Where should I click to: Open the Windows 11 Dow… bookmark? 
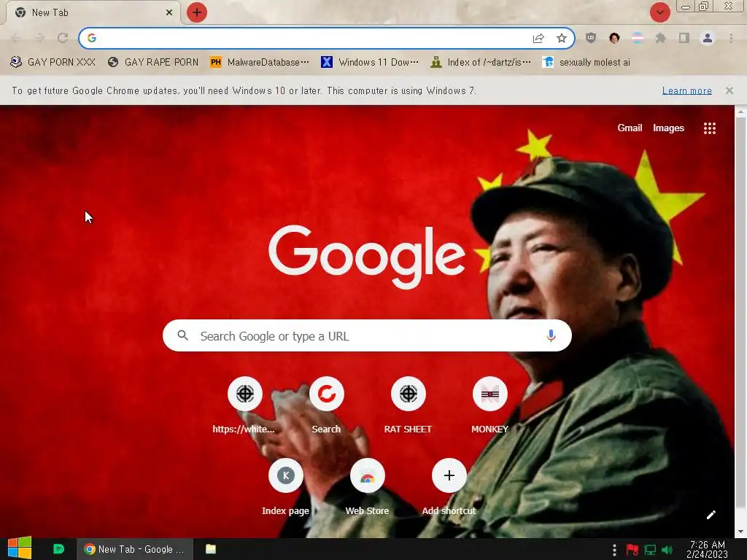pyautogui.click(x=370, y=63)
